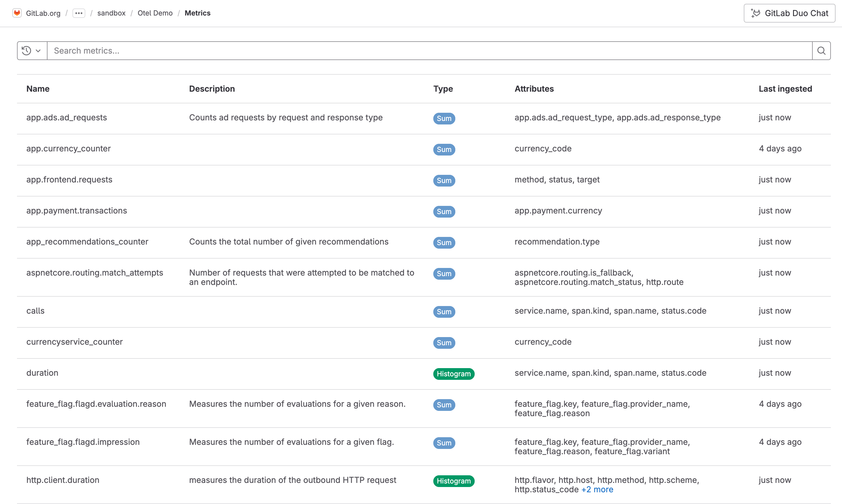The height and width of the screenshot is (504, 842).
Task: Select the Metrics breadcrumb item
Action: coord(197,13)
